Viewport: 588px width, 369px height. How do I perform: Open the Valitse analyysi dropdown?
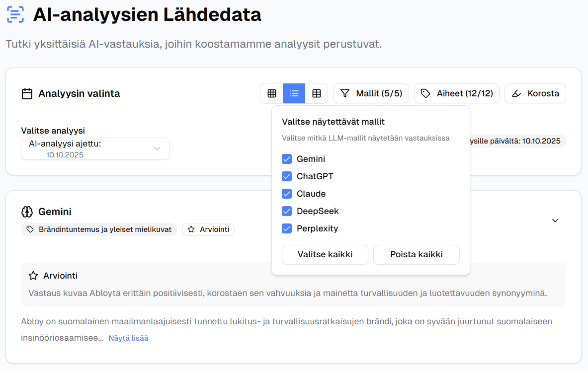click(x=95, y=149)
